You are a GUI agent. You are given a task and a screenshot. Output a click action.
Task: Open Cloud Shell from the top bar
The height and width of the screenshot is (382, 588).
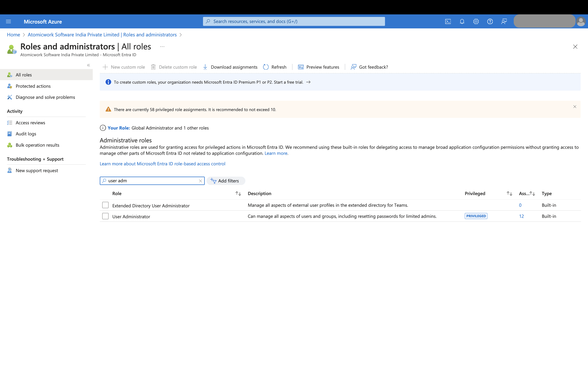tap(448, 22)
